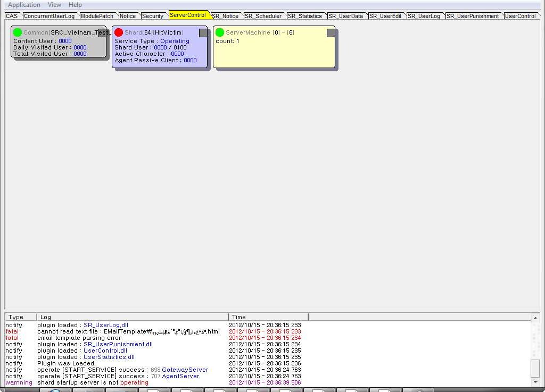The height and width of the screenshot is (392, 545).
Task: Click the Log column header
Action: (x=133, y=317)
